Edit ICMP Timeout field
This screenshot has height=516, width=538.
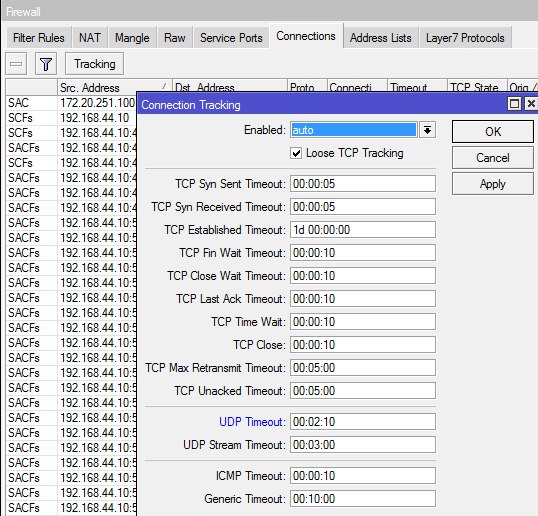click(363, 476)
